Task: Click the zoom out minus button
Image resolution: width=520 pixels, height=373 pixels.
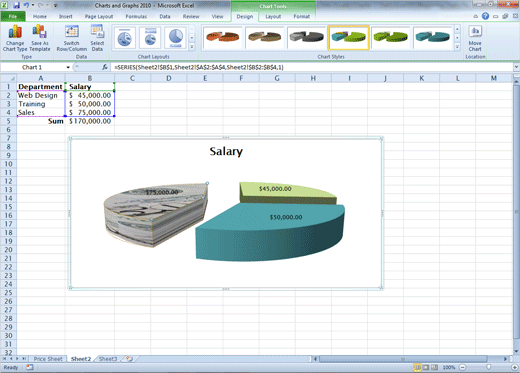Action: [463, 367]
